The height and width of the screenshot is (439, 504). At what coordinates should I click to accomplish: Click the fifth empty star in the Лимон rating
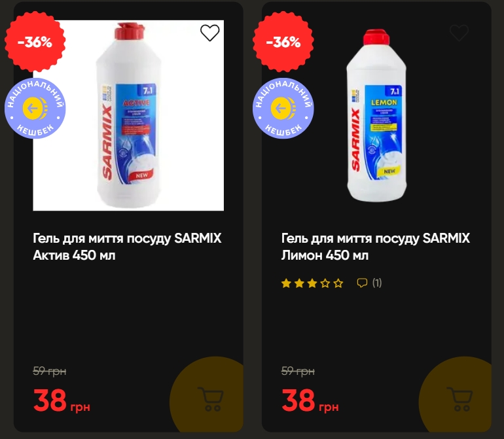pos(338,283)
